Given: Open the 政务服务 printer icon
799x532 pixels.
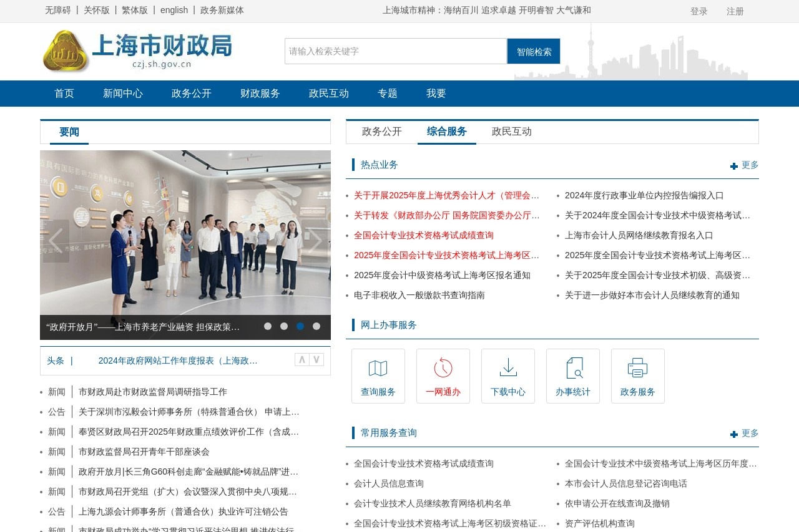Looking at the screenshot, I should point(637,369).
